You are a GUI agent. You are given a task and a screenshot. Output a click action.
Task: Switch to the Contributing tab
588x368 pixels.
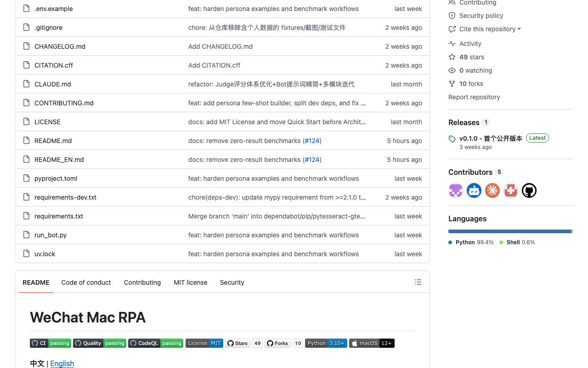pyautogui.click(x=142, y=282)
